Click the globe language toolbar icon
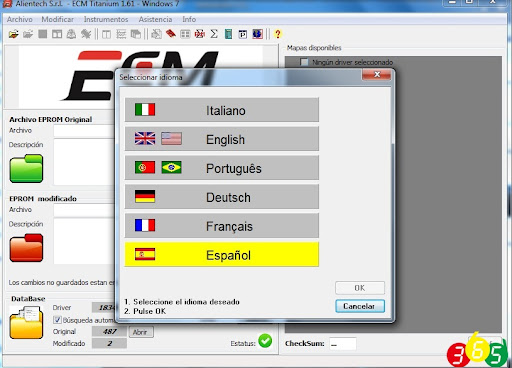The width and height of the screenshot is (512, 368). pos(257,34)
